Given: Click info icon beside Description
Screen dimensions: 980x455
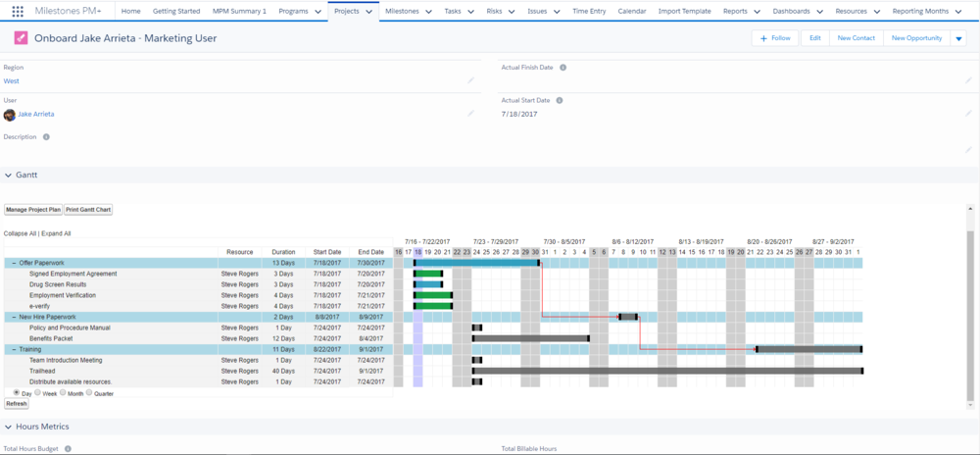Looking at the screenshot, I should [46, 137].
